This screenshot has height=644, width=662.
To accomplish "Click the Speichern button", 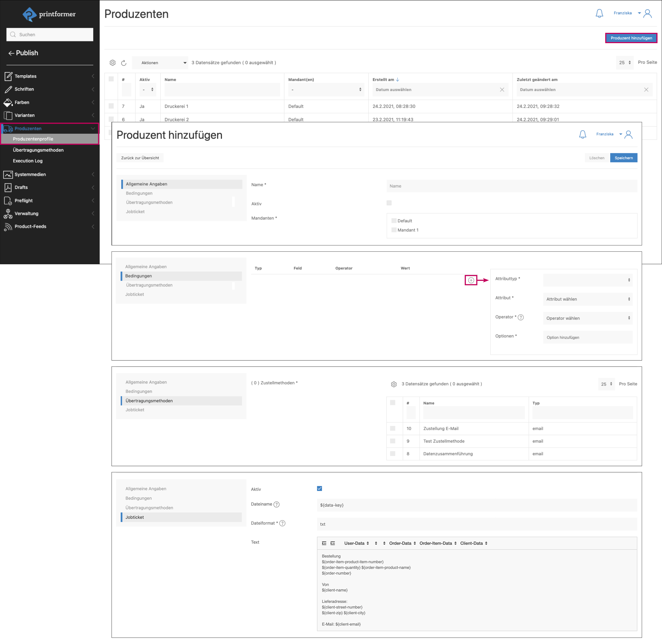I will pos(623,157).
